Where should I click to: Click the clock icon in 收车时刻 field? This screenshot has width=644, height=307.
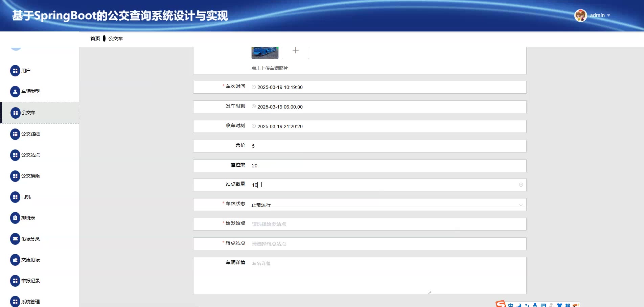coord(254,126)
